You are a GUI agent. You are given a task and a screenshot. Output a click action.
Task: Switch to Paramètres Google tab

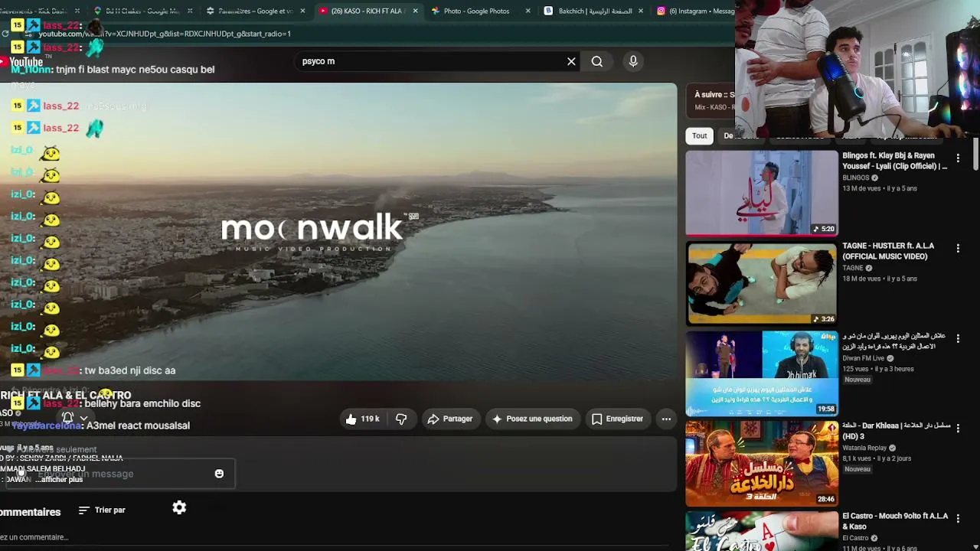click(255, 11)
